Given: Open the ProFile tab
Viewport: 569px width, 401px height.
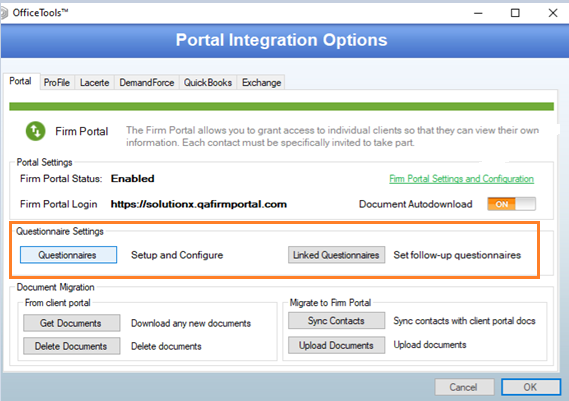Looking at the screenshot, I should click(x=57, y=83).
